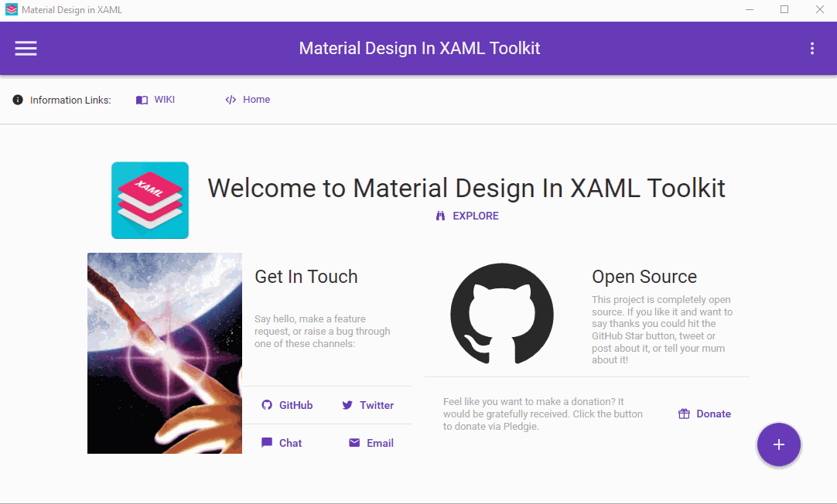This screenshot has width=837, height=504.
Task: Click the 'Welcome to Material Design In XAML Toolkit' heading
Action: click(x=466, y=189)
